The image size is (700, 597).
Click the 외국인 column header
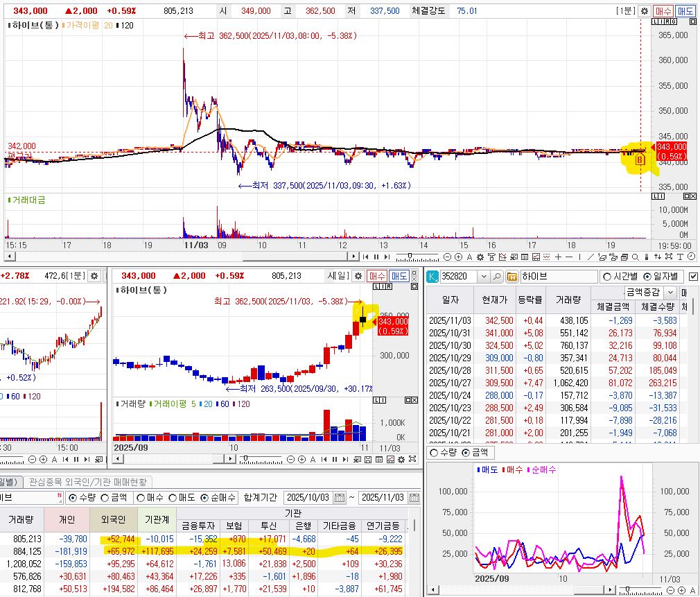pyautogui.click(x=114, y=519)
